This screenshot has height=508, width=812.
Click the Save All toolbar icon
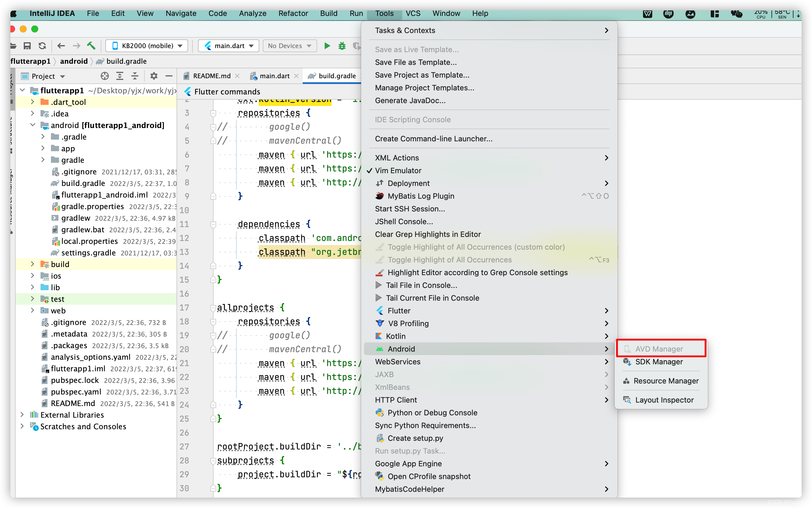pyautogui.click(x=27, y=46)
